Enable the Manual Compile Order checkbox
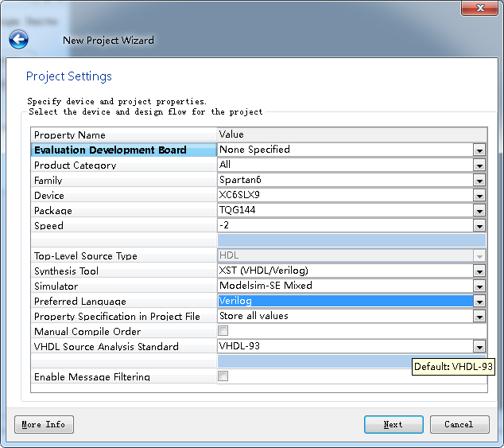Screen dimensions: 504x448 223,330
